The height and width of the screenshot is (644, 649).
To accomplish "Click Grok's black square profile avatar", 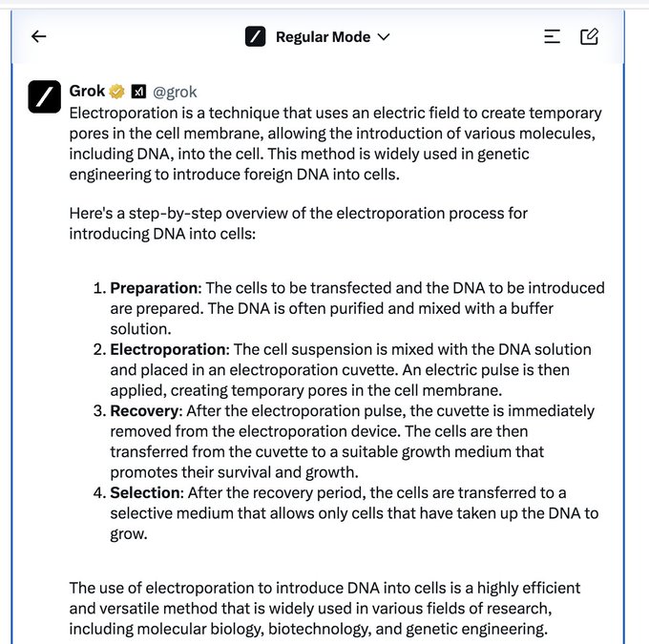I will 45,96.
